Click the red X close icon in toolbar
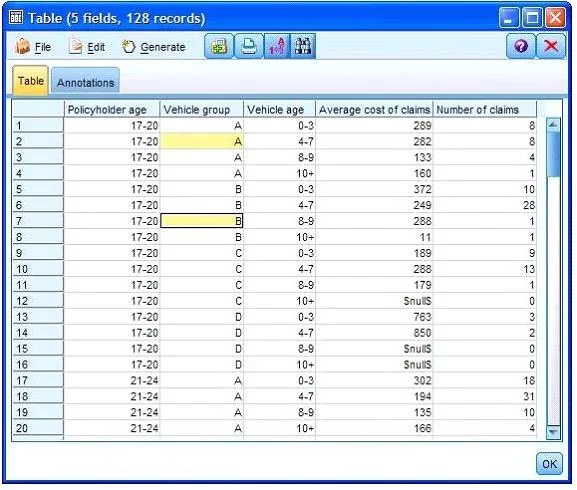577x490 pixels. (551, 46)
